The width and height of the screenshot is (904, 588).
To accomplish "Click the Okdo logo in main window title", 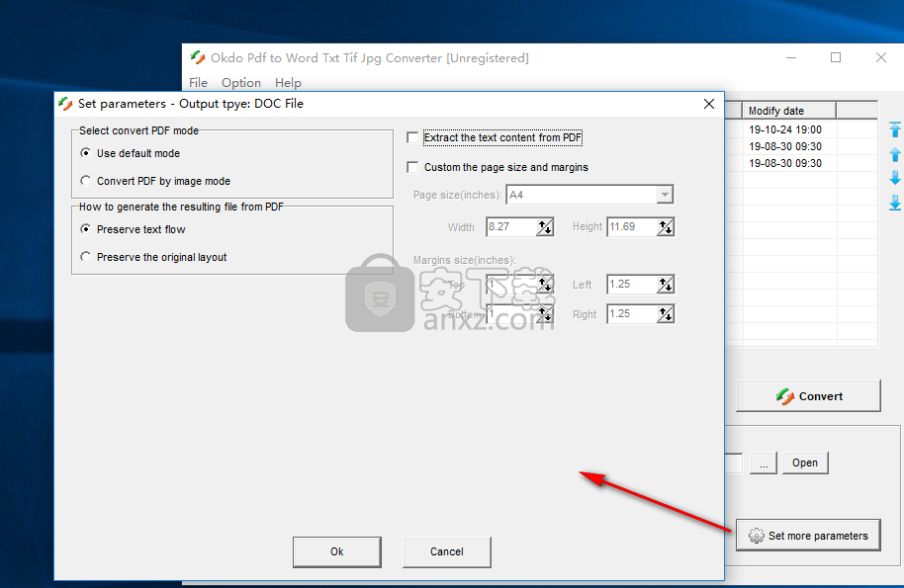I will point(198,57).
